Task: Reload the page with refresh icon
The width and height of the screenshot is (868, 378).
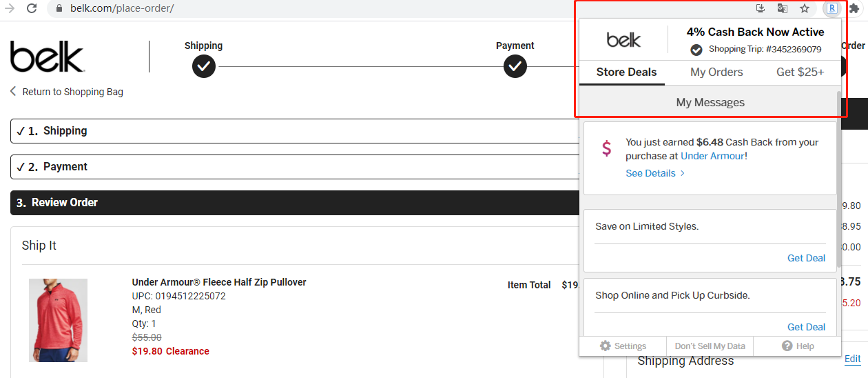Action: pos(32,8)
